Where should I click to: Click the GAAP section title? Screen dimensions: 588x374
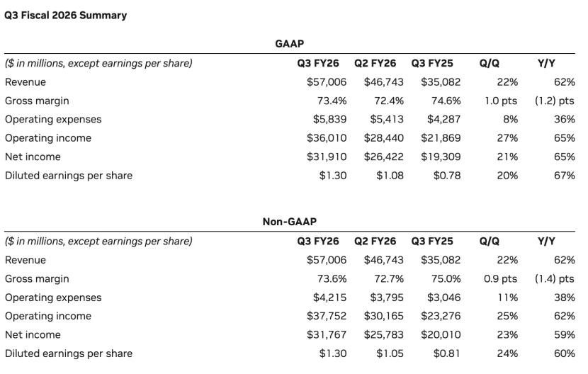click(289, 44)
